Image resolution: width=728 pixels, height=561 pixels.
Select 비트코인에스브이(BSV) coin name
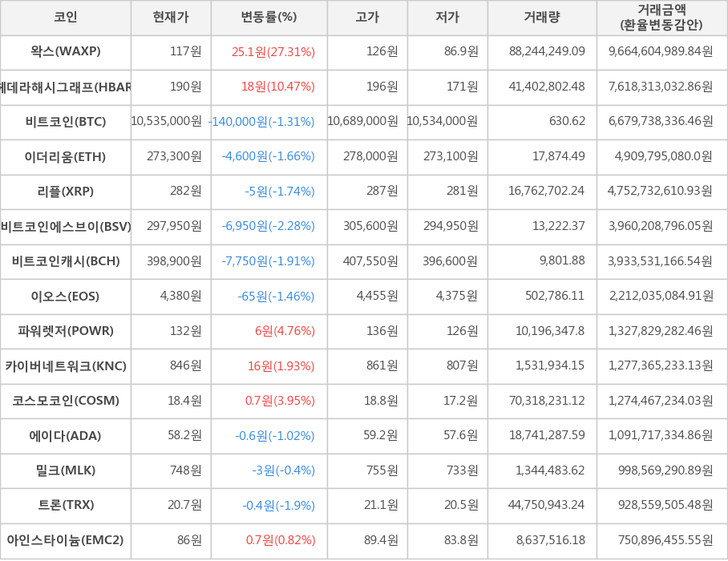point(66,227)
